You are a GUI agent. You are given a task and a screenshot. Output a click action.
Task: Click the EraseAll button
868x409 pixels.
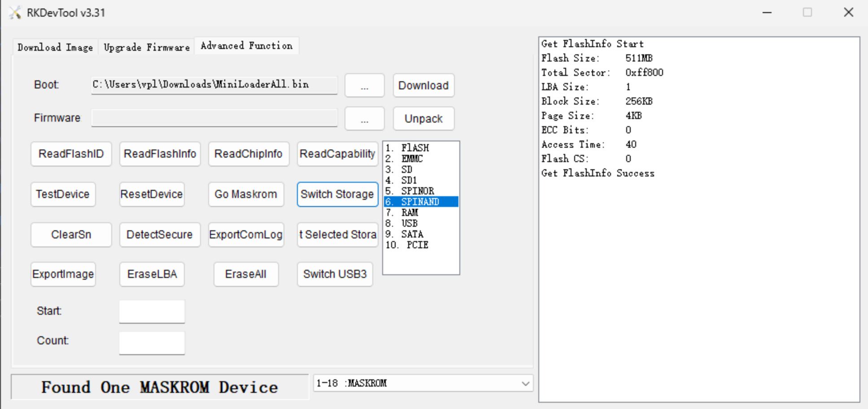pyautogui.click(x=246, y=274)
